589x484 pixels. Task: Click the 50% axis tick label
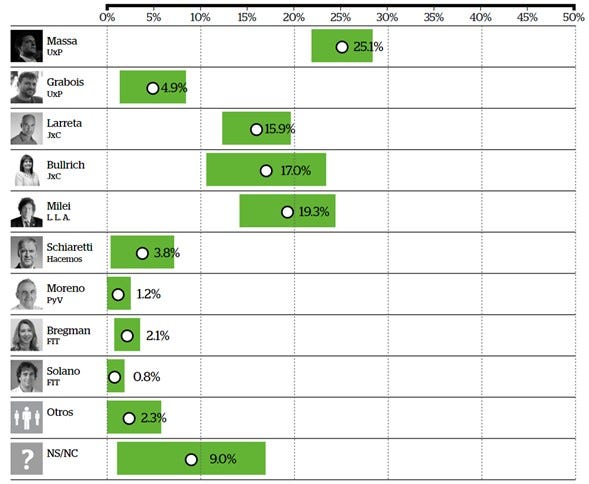coord(574,17)
